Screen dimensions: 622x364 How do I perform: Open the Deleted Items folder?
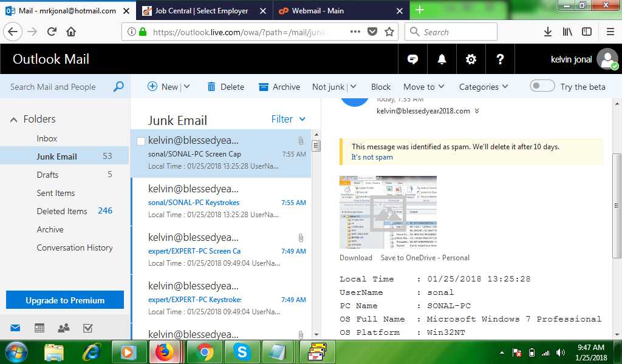pyautogui.click(x=62, y=211)
